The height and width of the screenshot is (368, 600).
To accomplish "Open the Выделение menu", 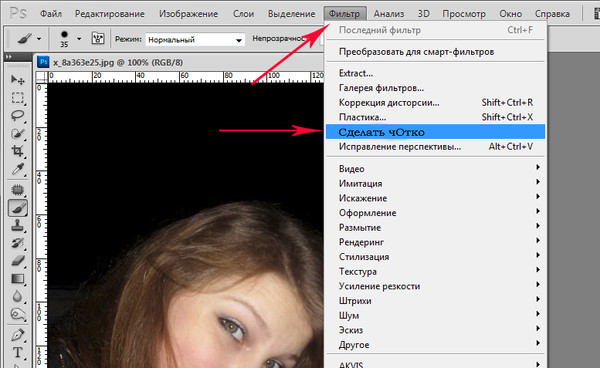I will [292, 14].
